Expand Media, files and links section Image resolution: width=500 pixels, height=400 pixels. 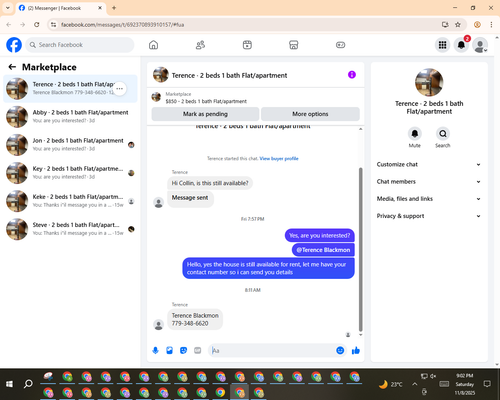click(429, 199)
